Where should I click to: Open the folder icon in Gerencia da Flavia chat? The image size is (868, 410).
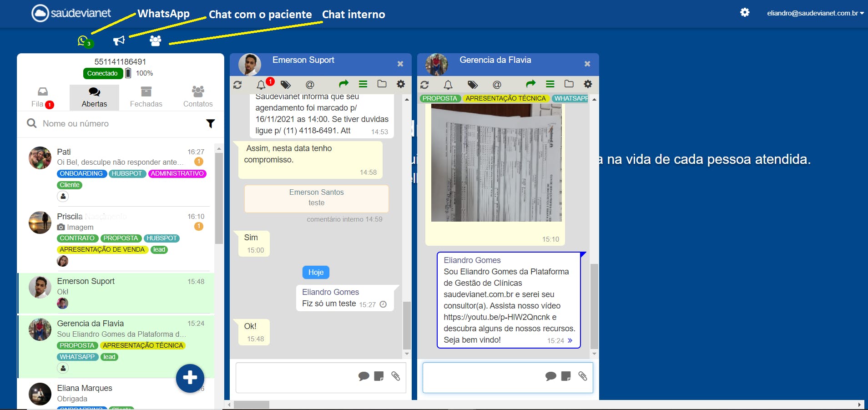tap(569, 84)
